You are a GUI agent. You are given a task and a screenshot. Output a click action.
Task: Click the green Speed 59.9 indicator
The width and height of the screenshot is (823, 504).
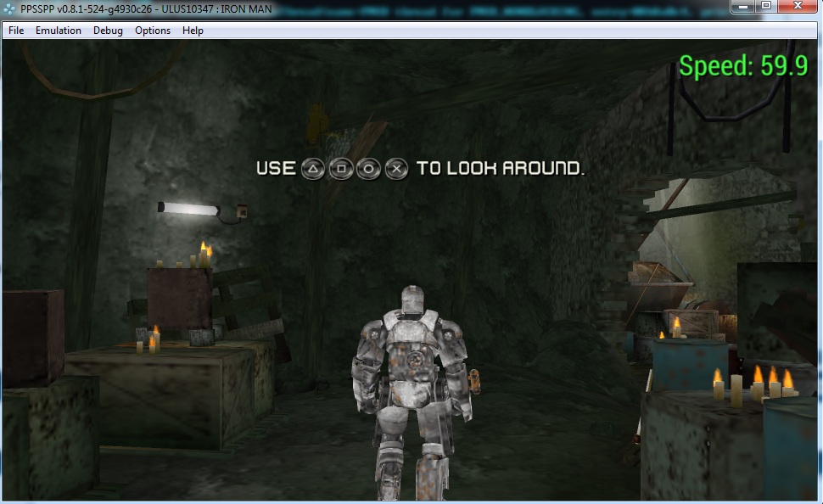click(743, 66)
